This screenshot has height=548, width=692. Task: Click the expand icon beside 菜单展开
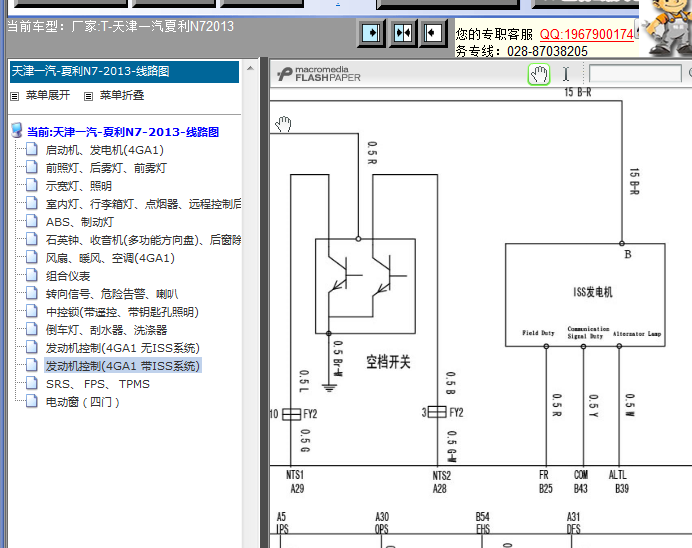15,96
